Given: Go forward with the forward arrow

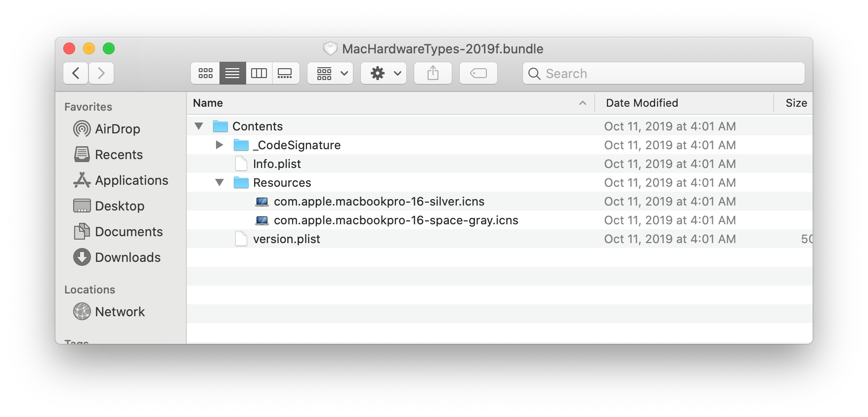Looking at the screenshot, I should pyautogui.click(x=101, y=74).
